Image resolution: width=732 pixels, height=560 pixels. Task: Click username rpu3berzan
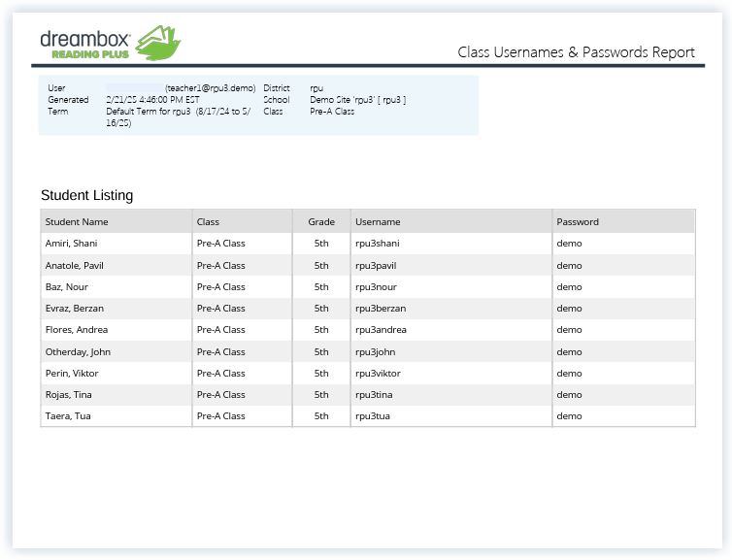(x=381, y=309)
